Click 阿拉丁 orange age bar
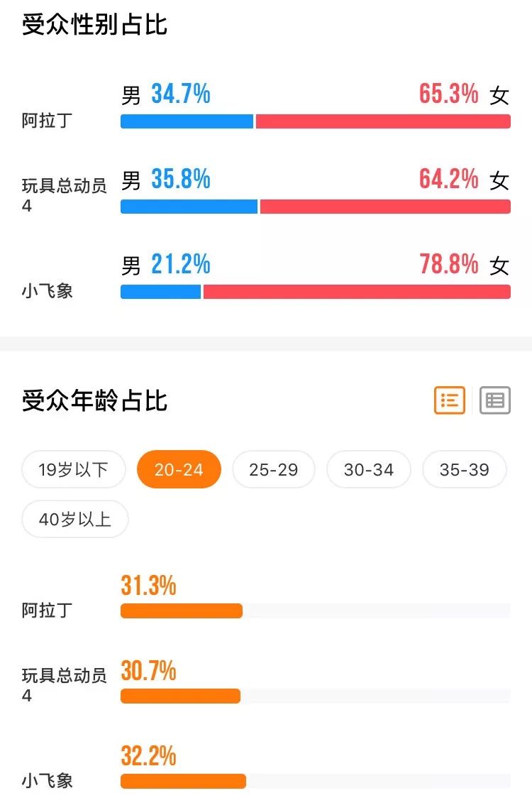532x810 pixels. [x=182, y=611]
